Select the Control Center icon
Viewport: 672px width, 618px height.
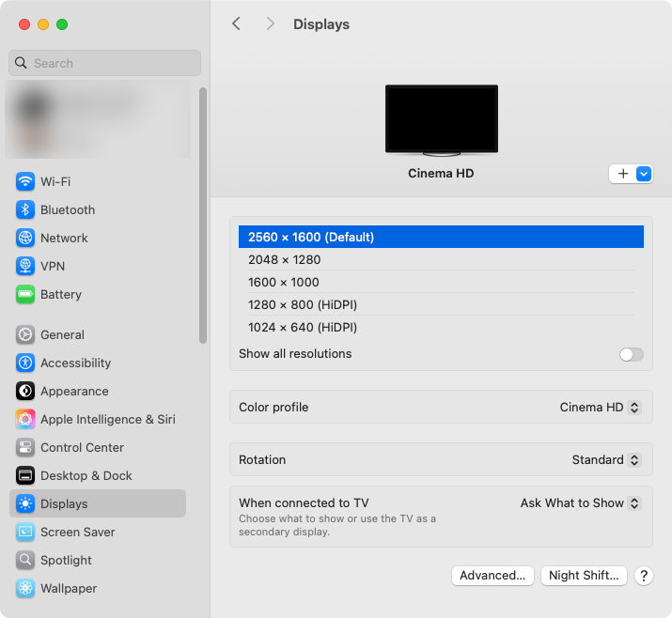[x=25, y=448]
